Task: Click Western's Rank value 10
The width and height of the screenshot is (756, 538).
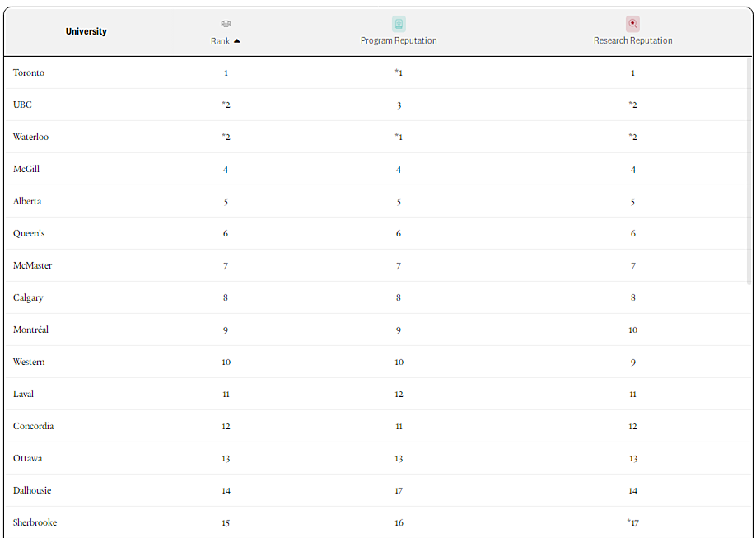Action: coord(226,363)
